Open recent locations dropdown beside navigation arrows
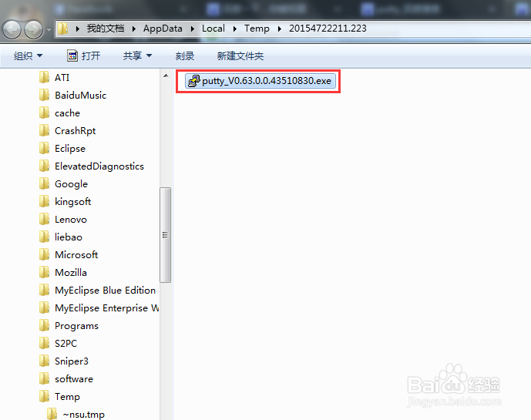 49,30
